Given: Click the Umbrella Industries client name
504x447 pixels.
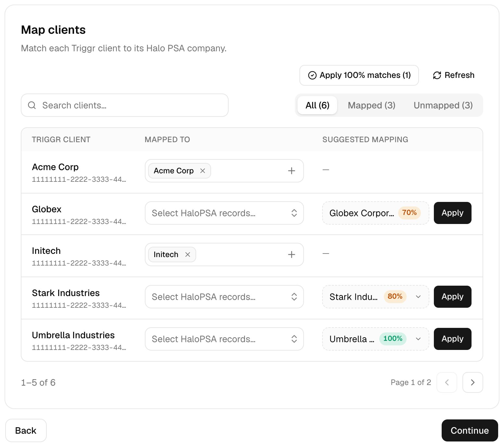Looking at the screenshot, I should click(73, 335).
